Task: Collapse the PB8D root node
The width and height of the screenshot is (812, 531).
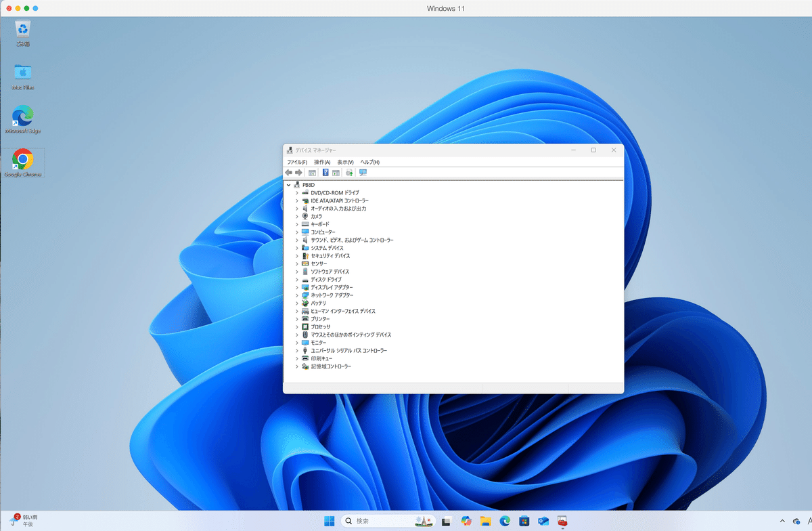Action: 288,185
